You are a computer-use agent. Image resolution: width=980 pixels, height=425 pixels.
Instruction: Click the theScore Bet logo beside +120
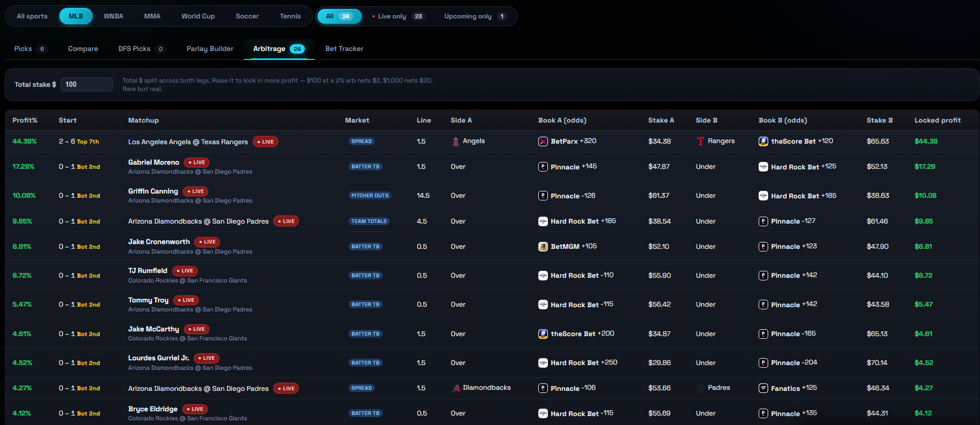coord(763,141)
